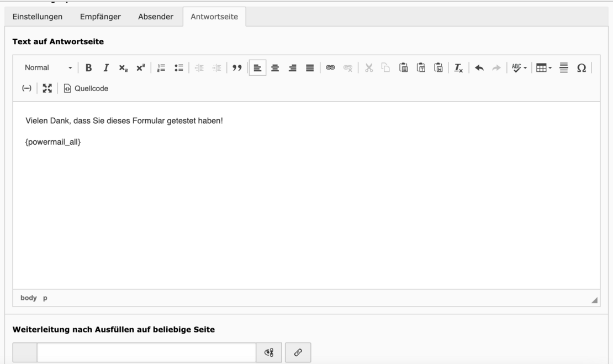
Task: Open the spell check dropdown menu
Action: click(519, 68)
